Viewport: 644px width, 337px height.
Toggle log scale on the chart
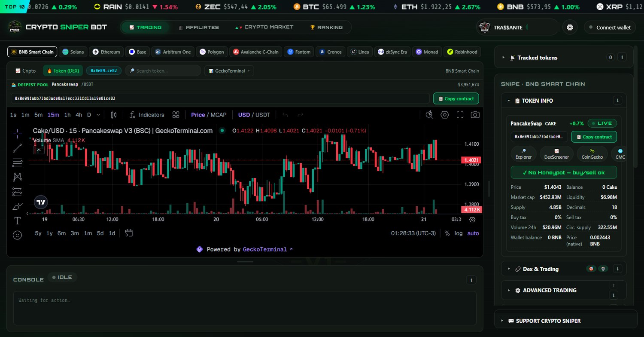click(459, 233)
